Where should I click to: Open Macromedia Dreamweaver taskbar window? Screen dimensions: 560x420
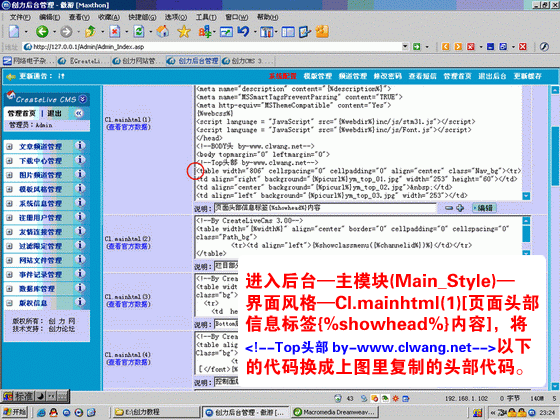[x=335, y=412]
